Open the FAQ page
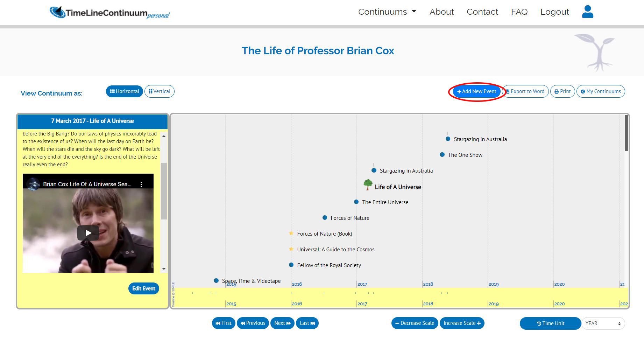The image size is (644, 342). click(x=519, y=12)
